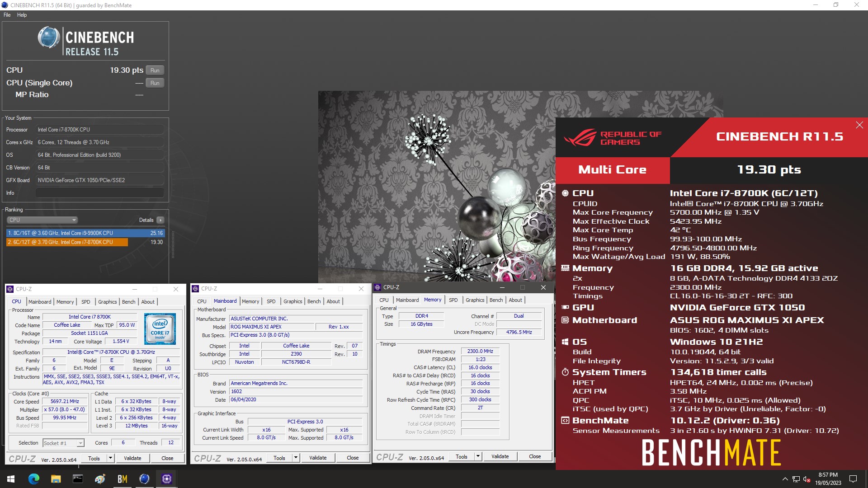Click Close button in the middle CPU-Z window
Viewport: 868px width, 488px height.
click(x=353, y=458)
